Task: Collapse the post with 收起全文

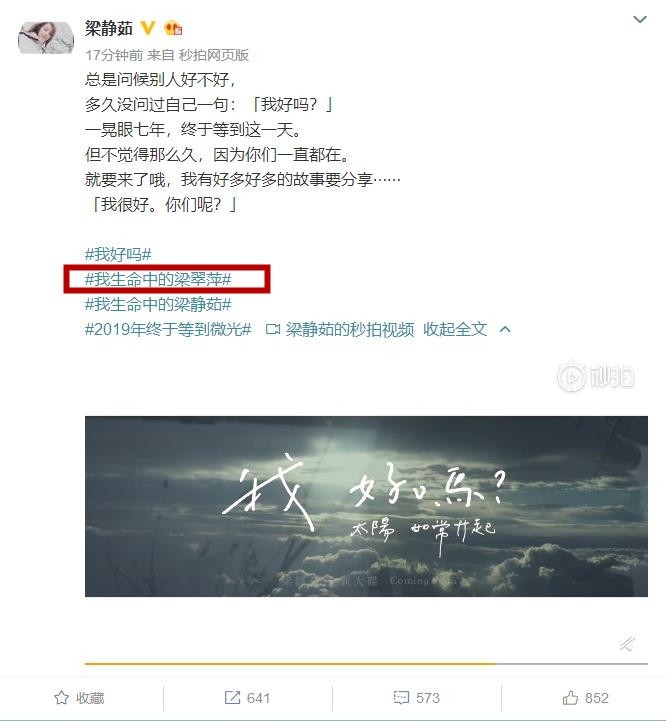Action: pos(455,329)
